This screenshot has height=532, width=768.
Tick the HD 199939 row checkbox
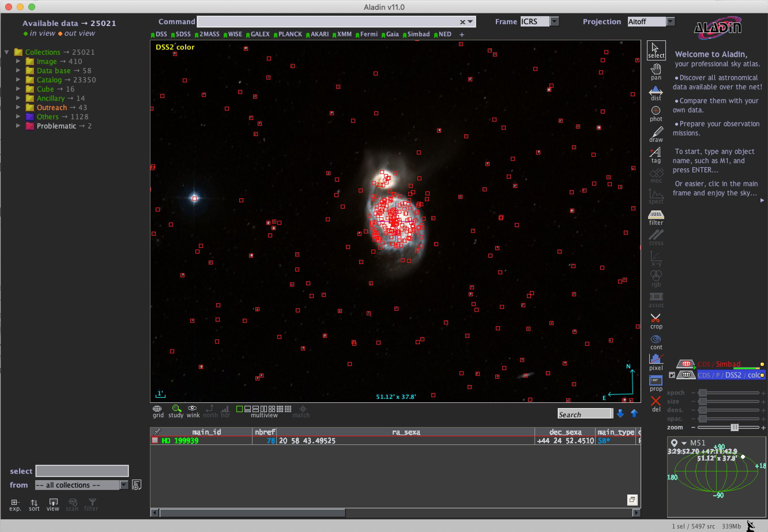pyautogui.click(x=155, y=440)
